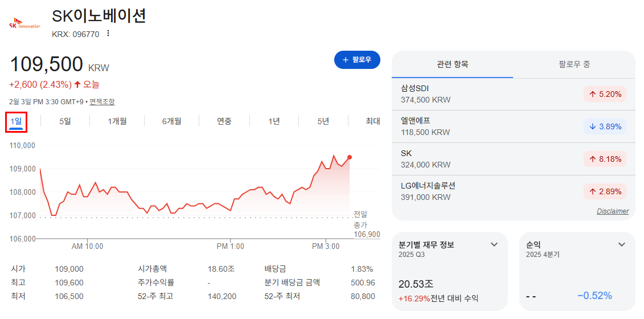Click the 팔로우 follow button
644x319 pixels.
pos(357,60)
